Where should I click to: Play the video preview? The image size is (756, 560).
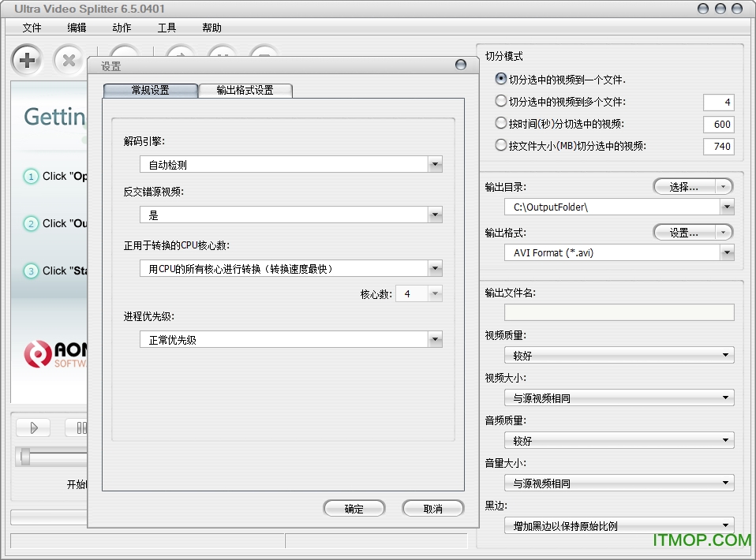click(32, 427)
